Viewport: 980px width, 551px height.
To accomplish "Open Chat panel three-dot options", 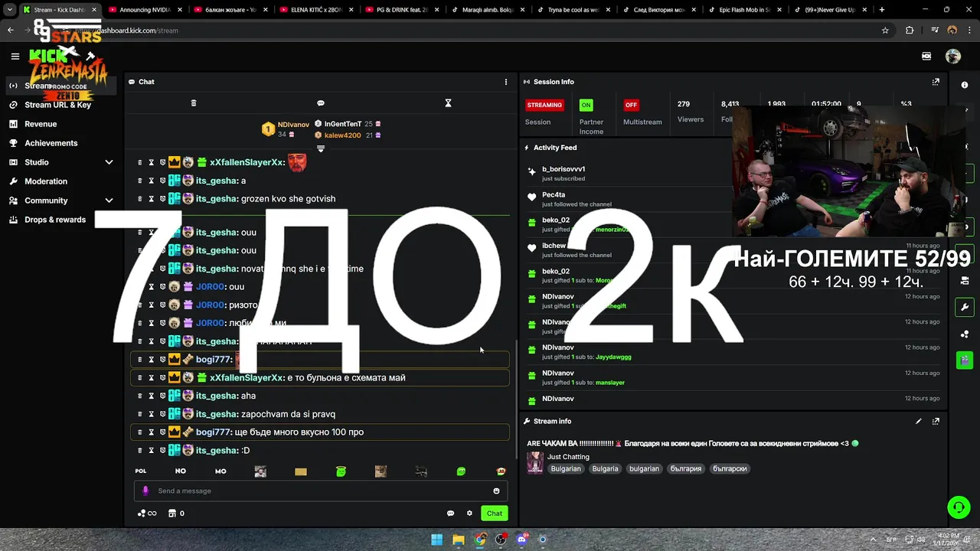I will (x=505, y=82).
